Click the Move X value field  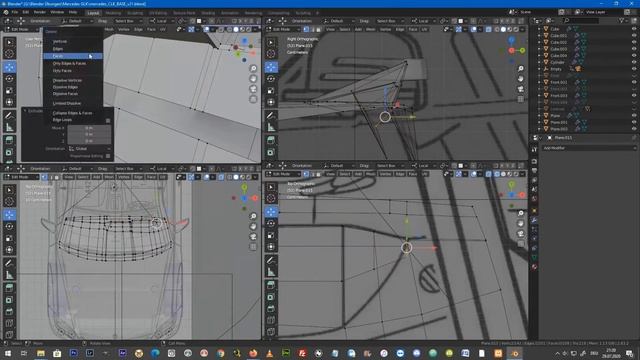tap(89, 128)
